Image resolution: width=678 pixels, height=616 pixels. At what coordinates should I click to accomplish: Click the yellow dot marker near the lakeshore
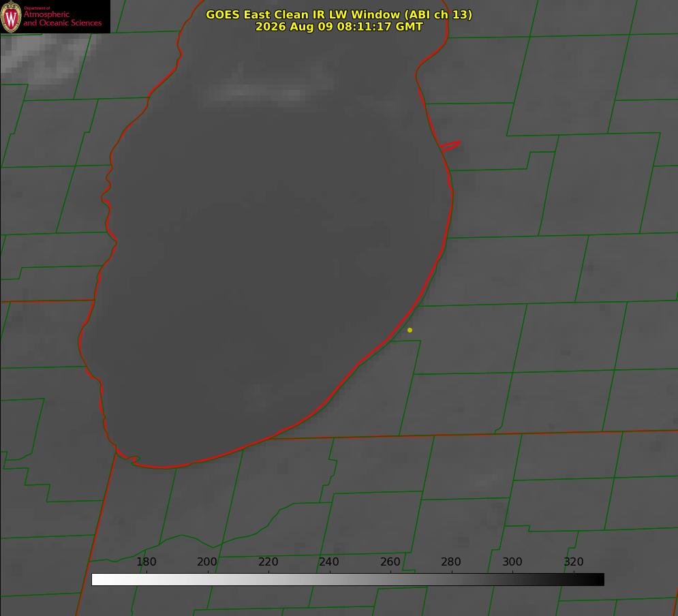tap(410, 330)
